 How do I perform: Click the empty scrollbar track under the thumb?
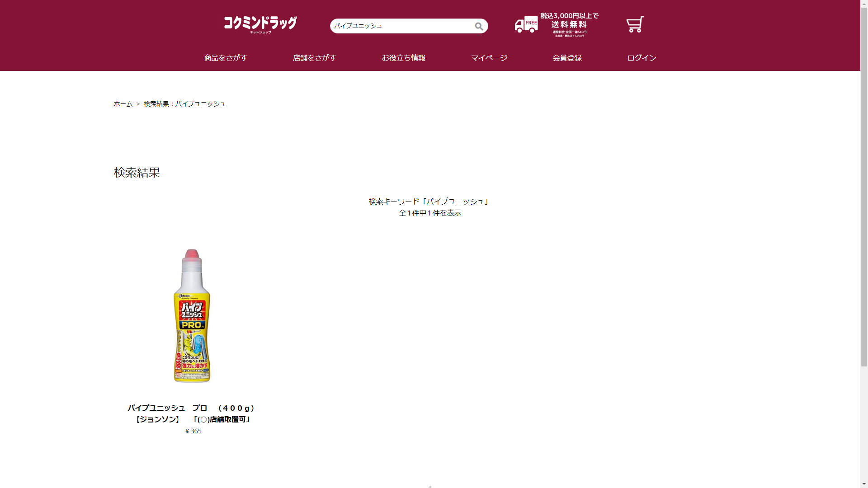point(864,423)
